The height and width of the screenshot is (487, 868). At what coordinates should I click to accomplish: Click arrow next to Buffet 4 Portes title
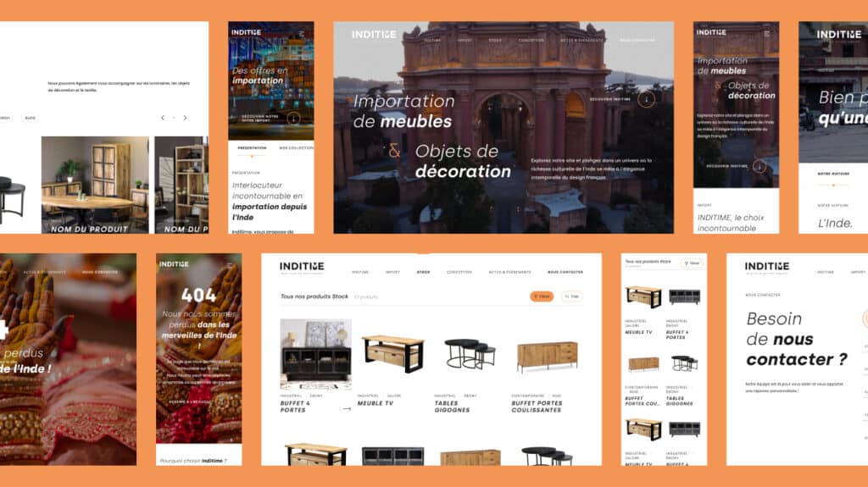347,409
